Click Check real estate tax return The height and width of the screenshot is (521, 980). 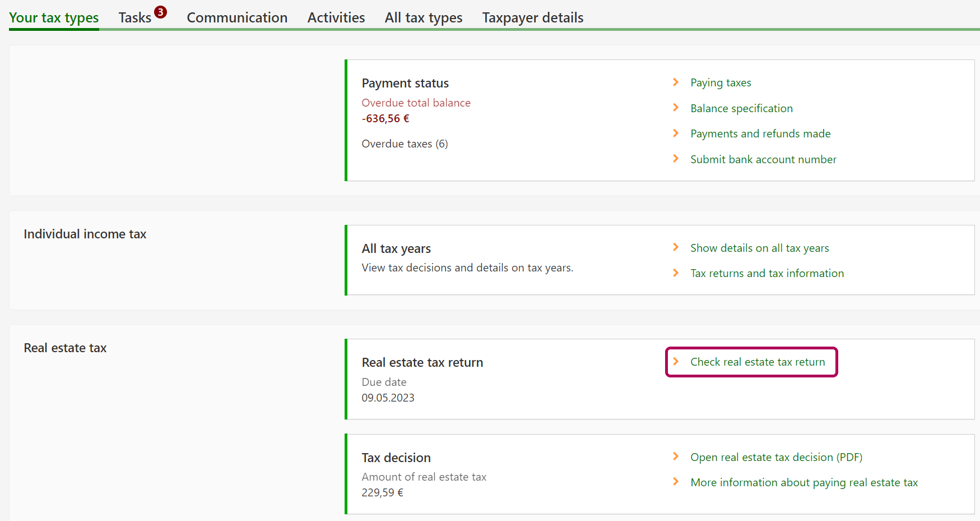click(758, 362)
